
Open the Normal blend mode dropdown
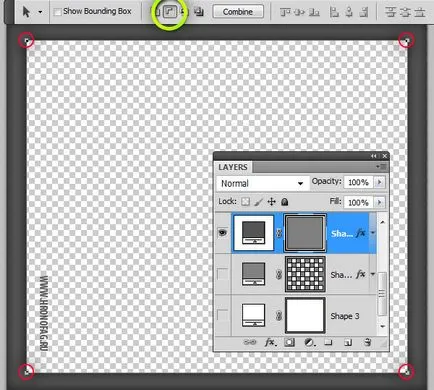point(261,183)
